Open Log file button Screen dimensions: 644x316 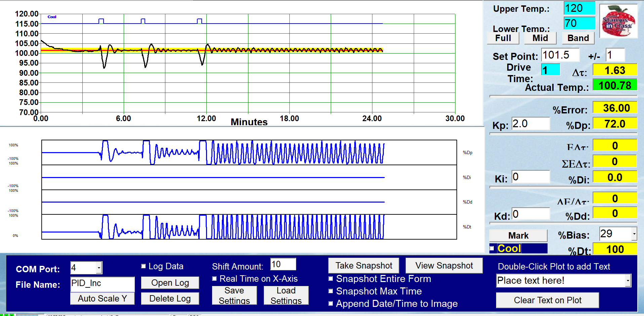(170, 283)
